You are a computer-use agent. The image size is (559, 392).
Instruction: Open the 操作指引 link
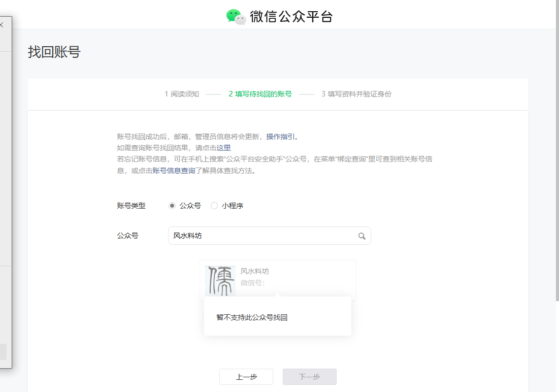[280, 137]
